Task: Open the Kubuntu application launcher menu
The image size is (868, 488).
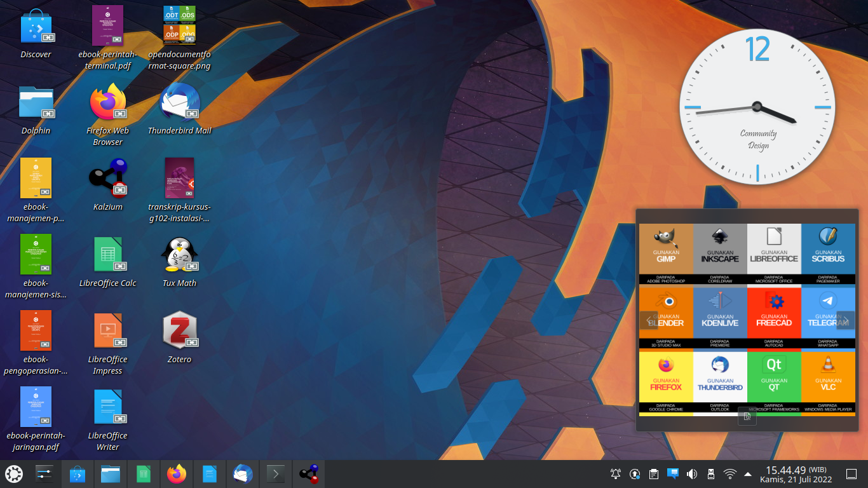Action: tap(14, 474)
